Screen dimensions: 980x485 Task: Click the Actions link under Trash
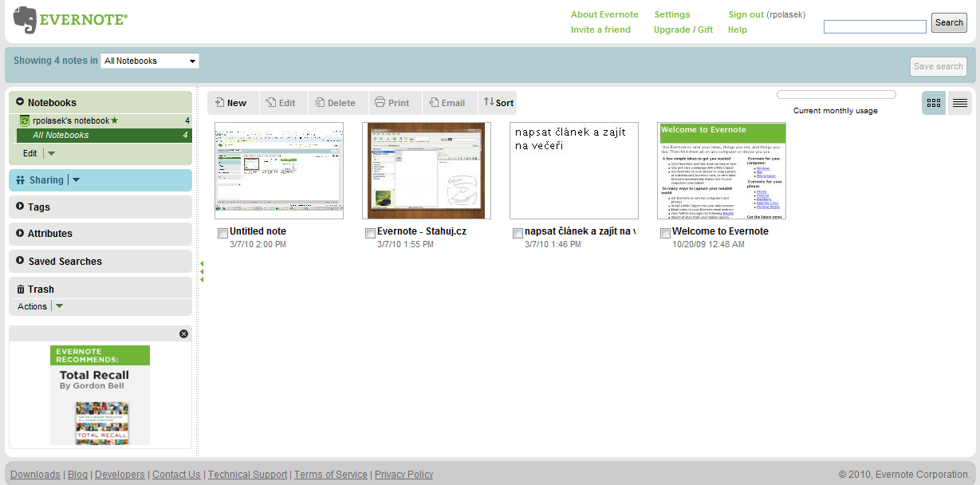click(32, 306)
